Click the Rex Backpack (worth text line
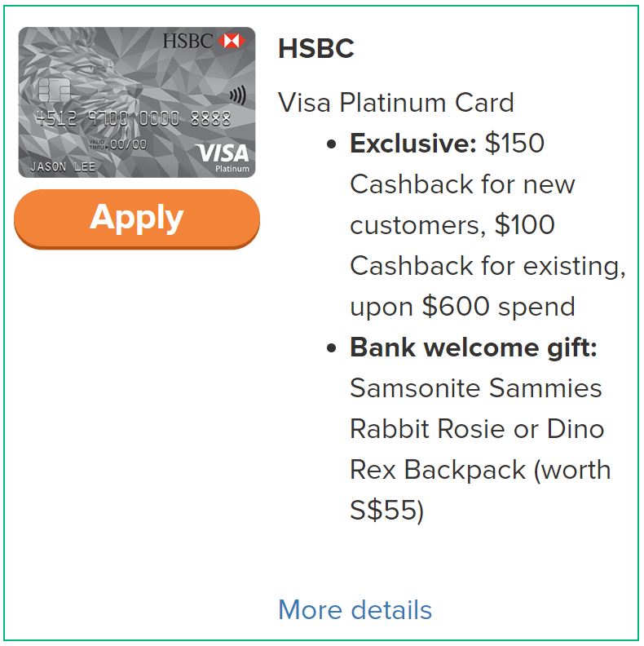Viewport: 644px width, 646px height. click(480, 470)
